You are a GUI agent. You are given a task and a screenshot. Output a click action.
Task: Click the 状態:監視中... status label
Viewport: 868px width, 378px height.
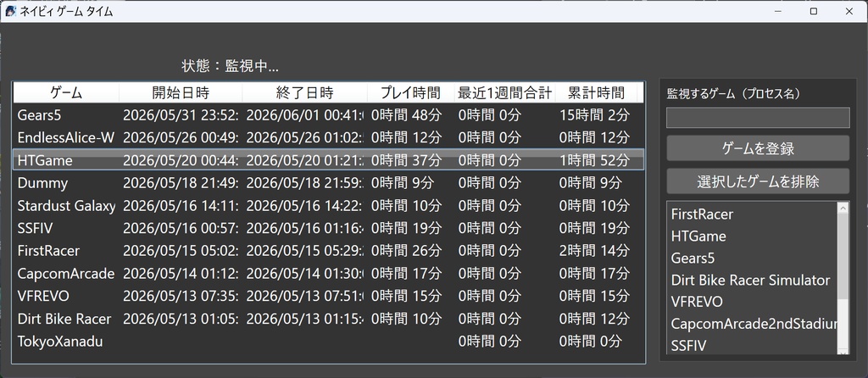[230, 66]
